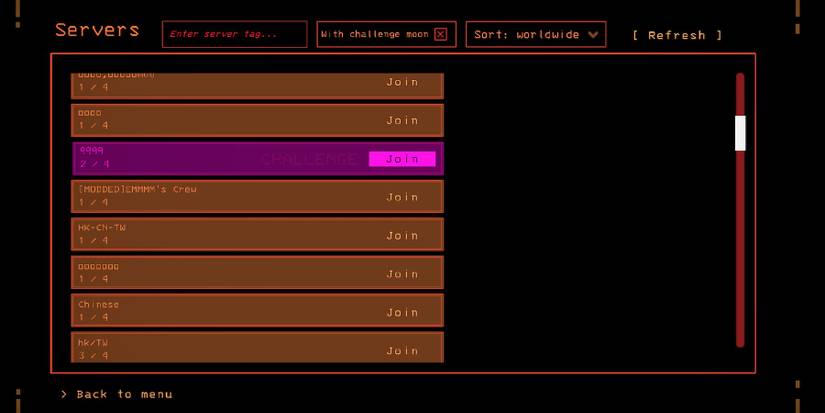Select the HK-CN-TW lobby name text
This screenshot has height=413, width=825.
[102, 228]
